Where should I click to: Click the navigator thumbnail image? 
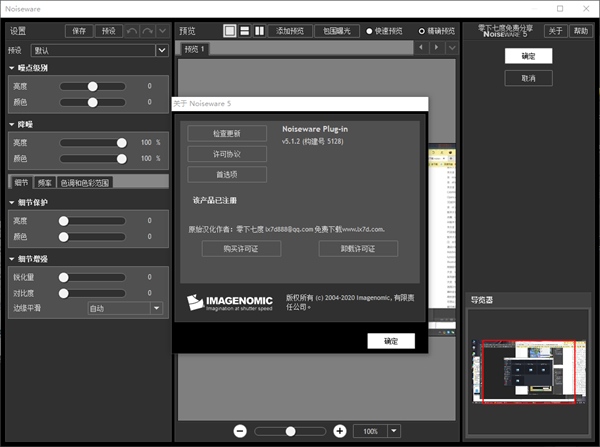[528, 371]
